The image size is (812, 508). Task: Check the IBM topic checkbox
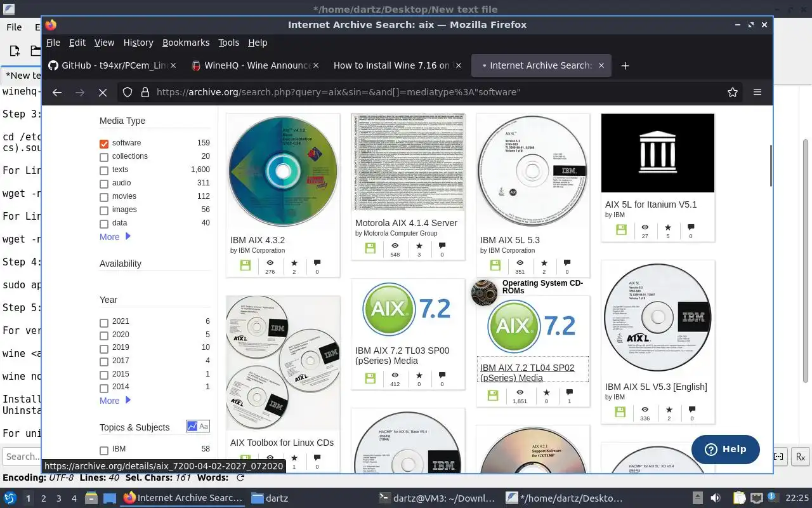(x=104, y=450)
